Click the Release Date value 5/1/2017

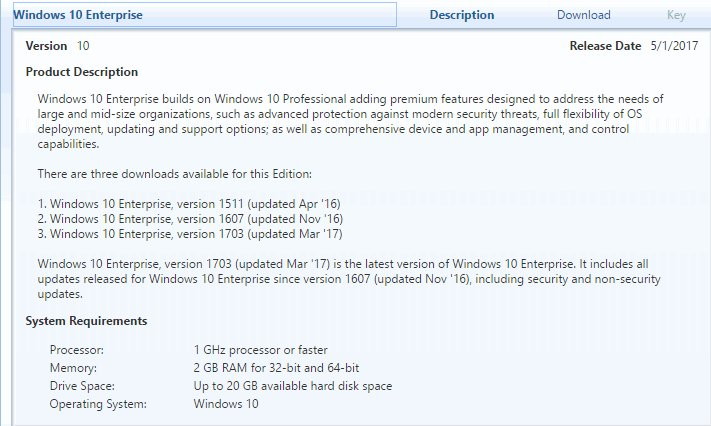[674, 46]
